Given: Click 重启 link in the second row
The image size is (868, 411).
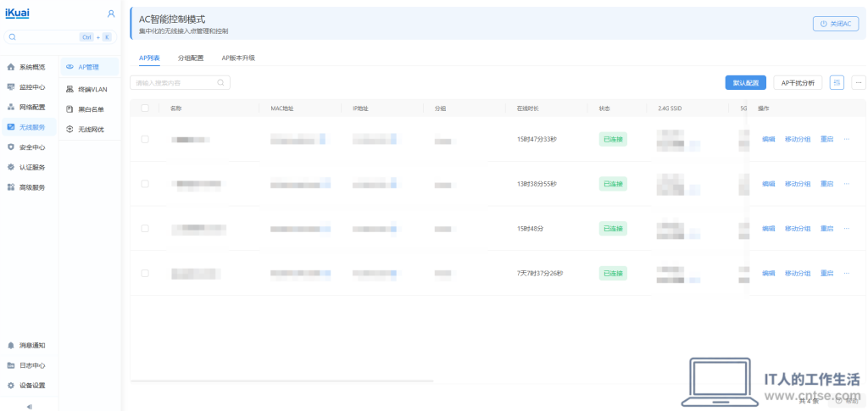Looking at the screenshot, I should pyautogui.click(x=826, y=184).
